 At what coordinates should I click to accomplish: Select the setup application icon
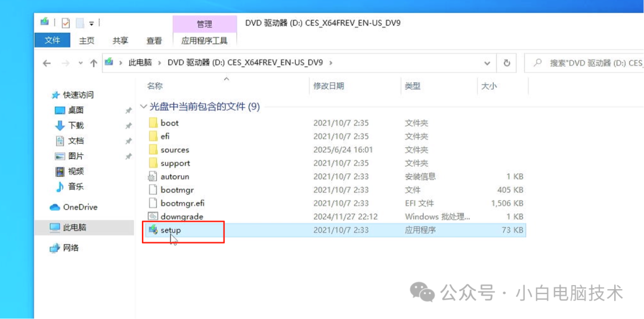pos(153,230)
